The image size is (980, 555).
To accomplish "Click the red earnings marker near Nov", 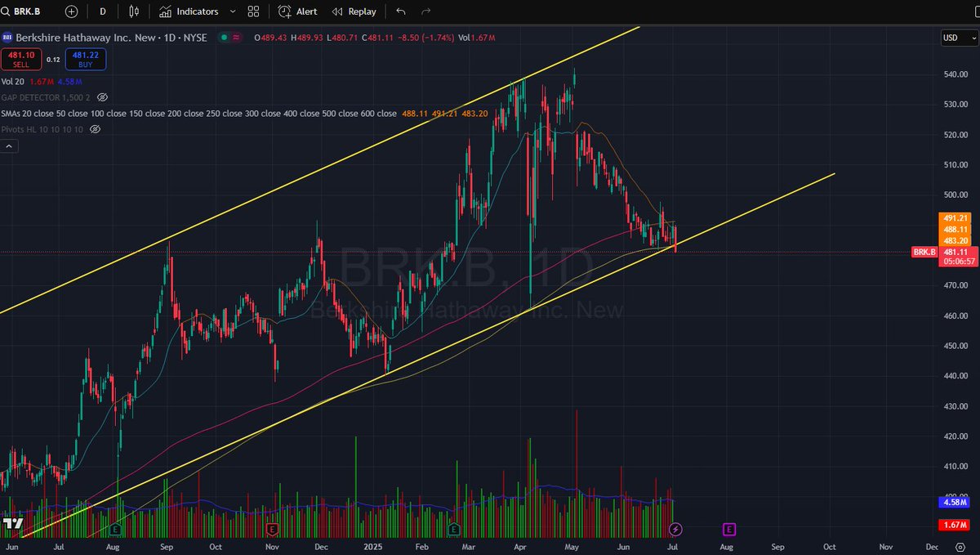I will [271, 530].
